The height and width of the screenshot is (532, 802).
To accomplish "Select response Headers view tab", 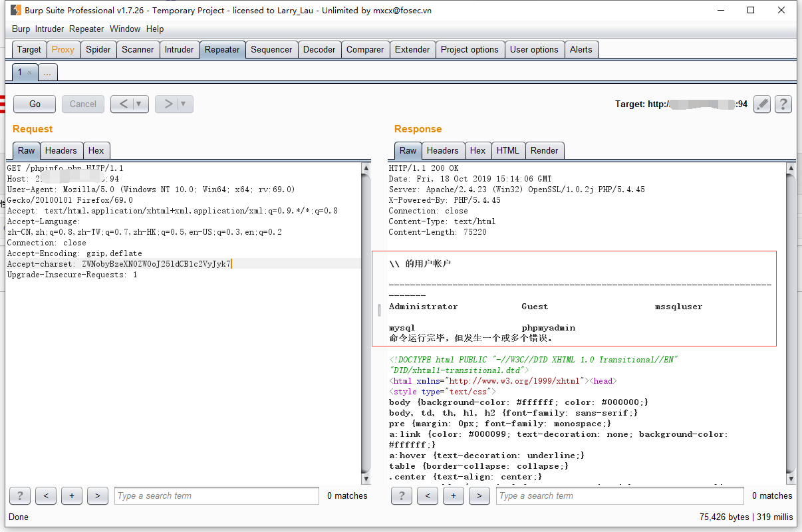I will tap(443, 150).
